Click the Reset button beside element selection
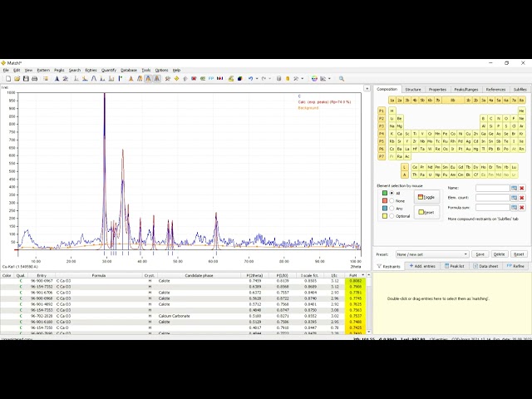The width and height of the screenshot is (532, 399). click(x=426, y=212)
